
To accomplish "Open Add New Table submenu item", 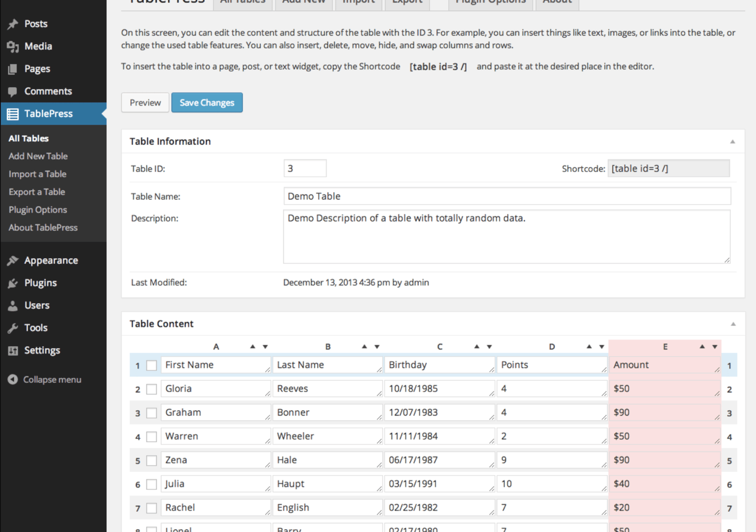I will pos(38,156).
